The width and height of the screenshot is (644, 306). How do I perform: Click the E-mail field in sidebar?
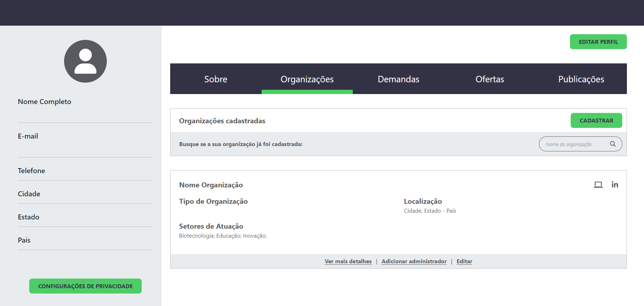coord(28,136)
